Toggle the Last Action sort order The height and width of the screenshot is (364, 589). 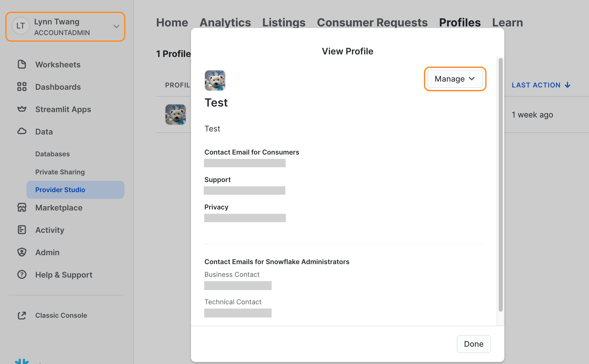pos(541,85)
